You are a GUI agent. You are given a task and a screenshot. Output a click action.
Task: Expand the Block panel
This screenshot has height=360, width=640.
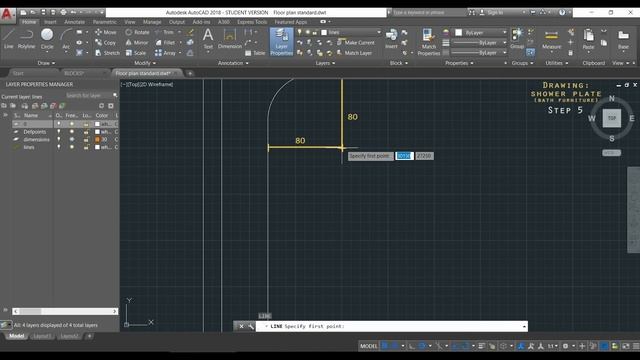[399, 63]
